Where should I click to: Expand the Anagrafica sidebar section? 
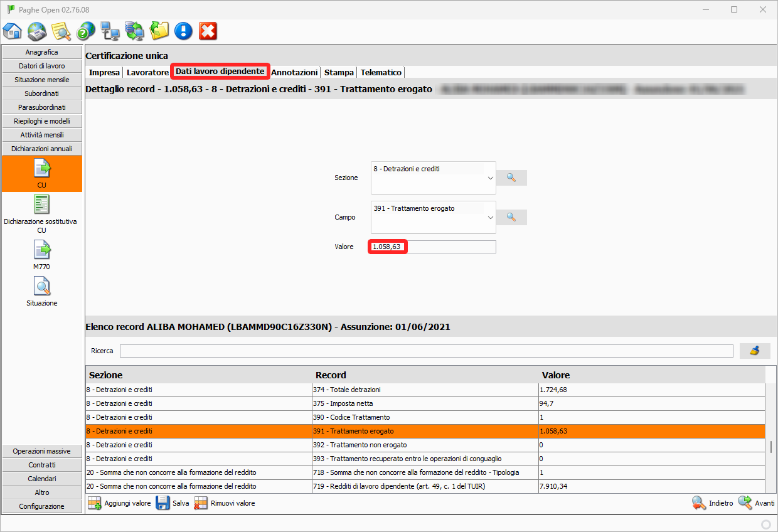42,52
